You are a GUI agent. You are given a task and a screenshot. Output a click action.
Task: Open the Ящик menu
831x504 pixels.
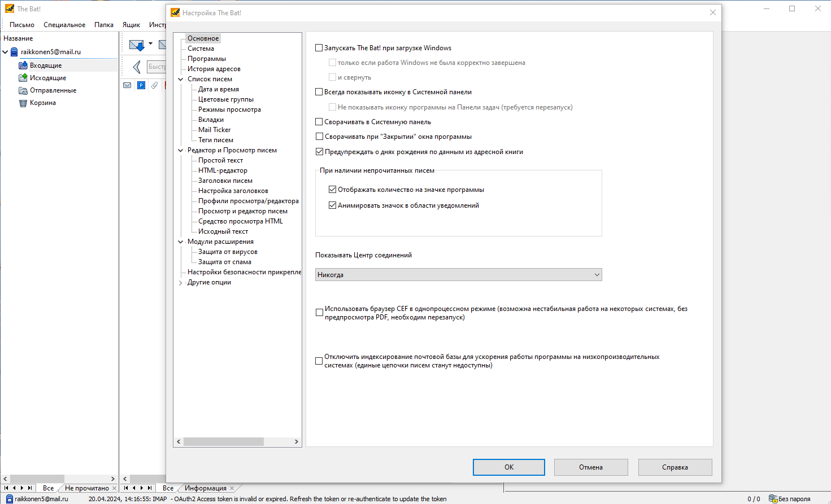132,25
